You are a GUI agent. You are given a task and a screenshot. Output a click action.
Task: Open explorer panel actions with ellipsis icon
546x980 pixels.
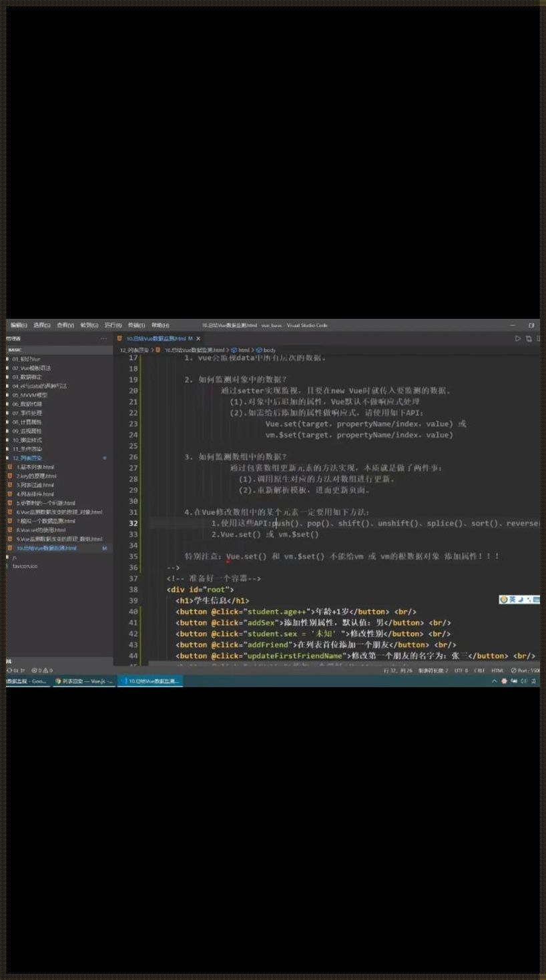point(104,340)
